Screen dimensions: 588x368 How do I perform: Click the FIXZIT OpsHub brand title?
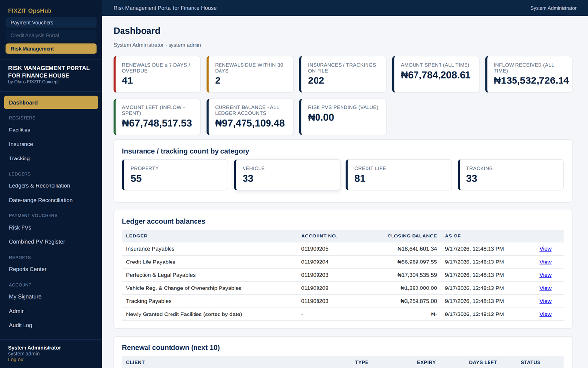click(x=30, y=11)
